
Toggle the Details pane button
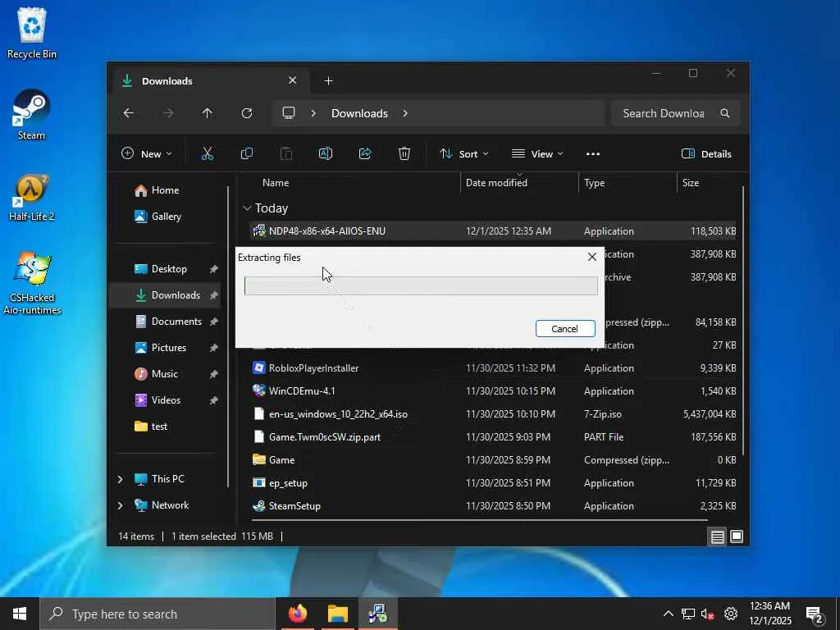(706, 153)
